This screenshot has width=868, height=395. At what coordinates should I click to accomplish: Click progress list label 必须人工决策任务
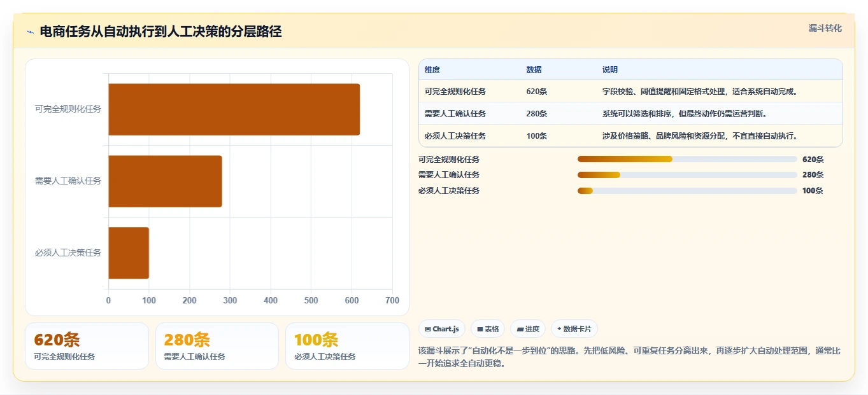449,191
